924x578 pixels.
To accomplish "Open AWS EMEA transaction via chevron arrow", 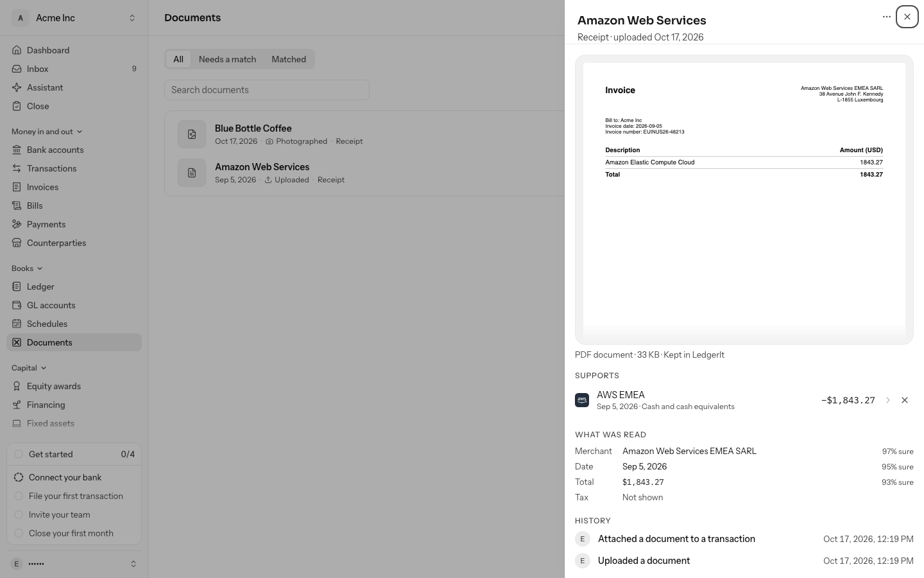I will [x=888, y=400].
